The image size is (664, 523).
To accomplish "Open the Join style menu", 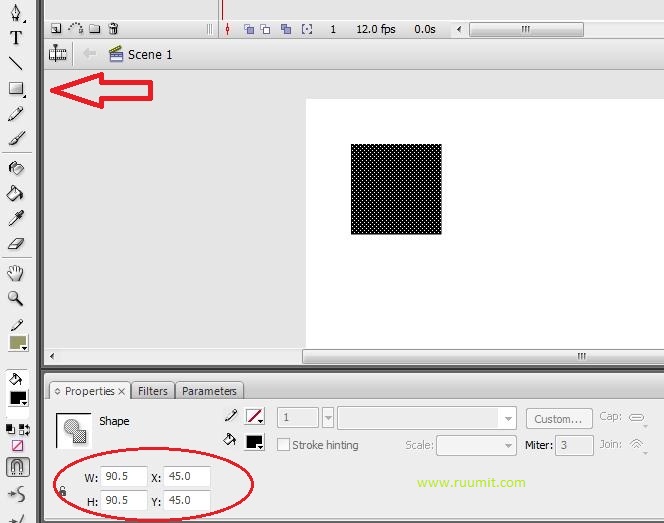I will click(637, 446).
